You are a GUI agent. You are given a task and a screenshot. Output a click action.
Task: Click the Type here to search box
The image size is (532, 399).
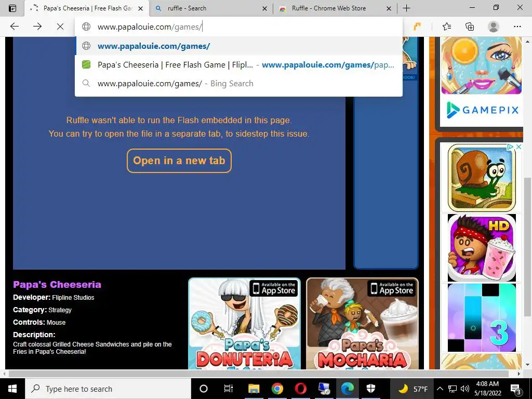[108, 389]
